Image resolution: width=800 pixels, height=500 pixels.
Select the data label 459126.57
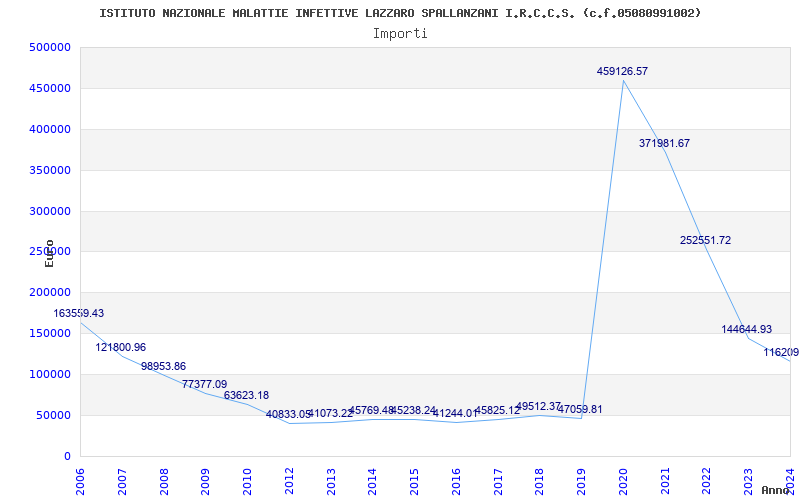coord(622,71)
